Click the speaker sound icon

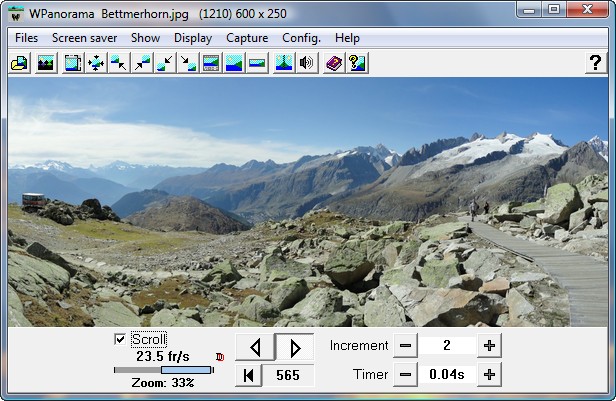(x=307, y=63)
